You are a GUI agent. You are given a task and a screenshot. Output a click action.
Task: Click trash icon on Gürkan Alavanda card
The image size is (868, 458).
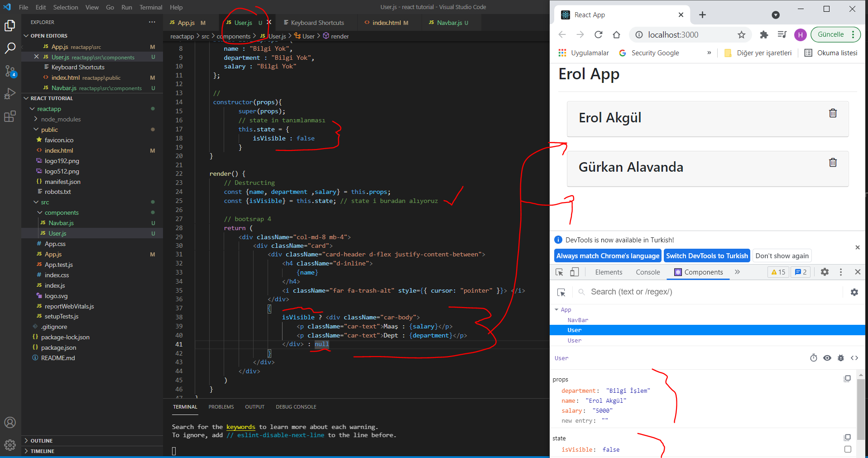pos(832,163)
